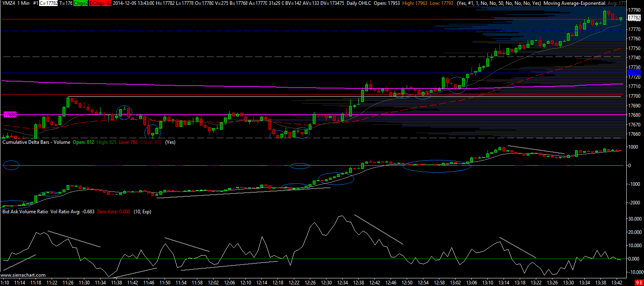The image size is (644, 286).
Task: Click the 17790 price scale label
Action: 634,10
